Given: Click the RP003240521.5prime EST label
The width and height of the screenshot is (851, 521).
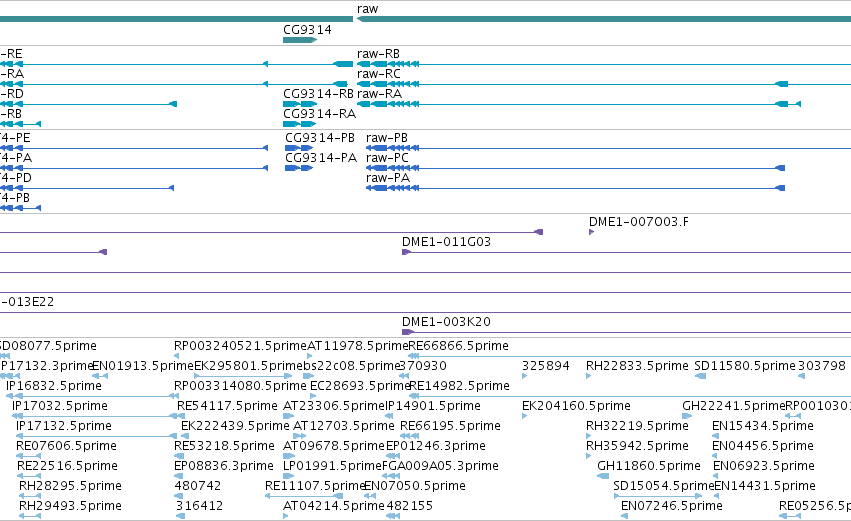Looking at the screenshot, I should click(240, 346).
